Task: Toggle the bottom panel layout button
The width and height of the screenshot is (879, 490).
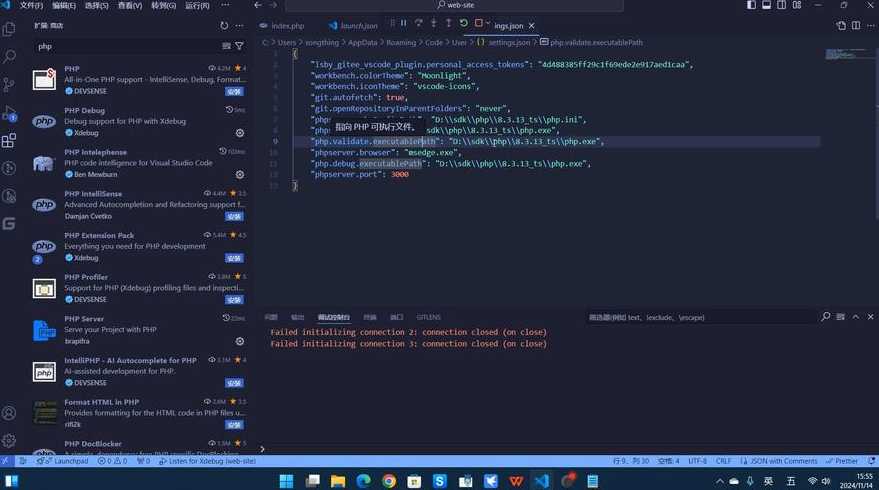Action: click(x=766, y=5)
